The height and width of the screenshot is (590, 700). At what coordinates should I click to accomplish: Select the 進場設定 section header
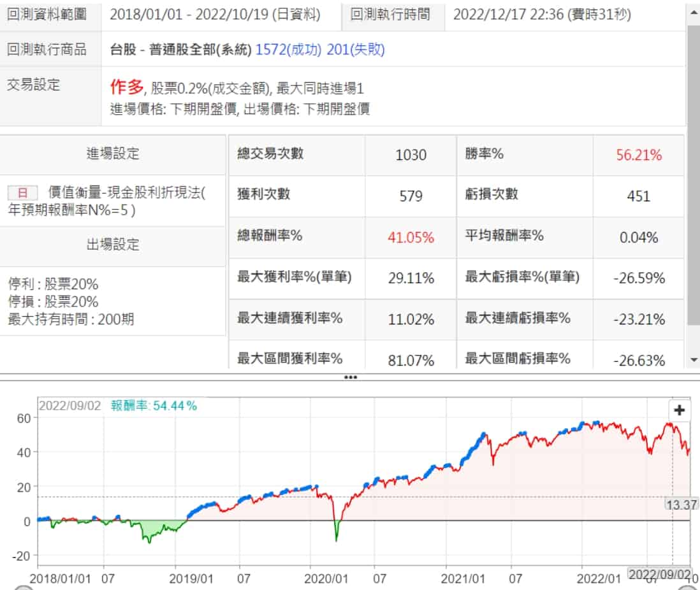113,154
